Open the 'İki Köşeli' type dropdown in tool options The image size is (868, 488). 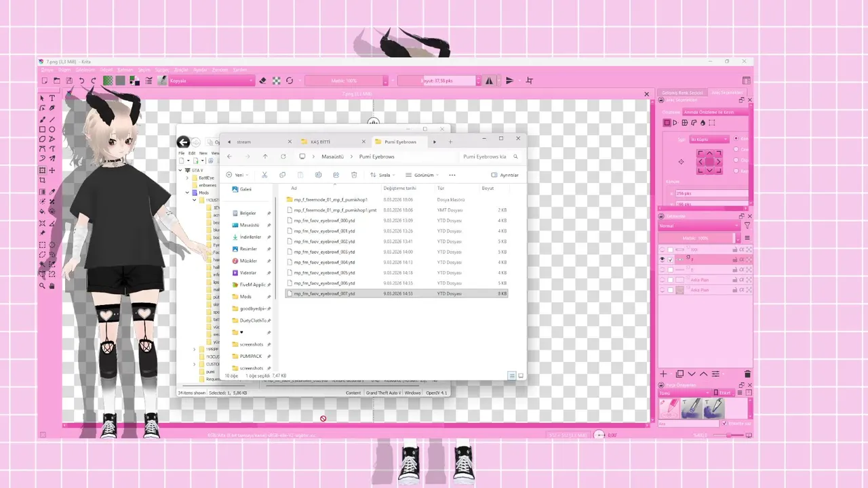709,139
